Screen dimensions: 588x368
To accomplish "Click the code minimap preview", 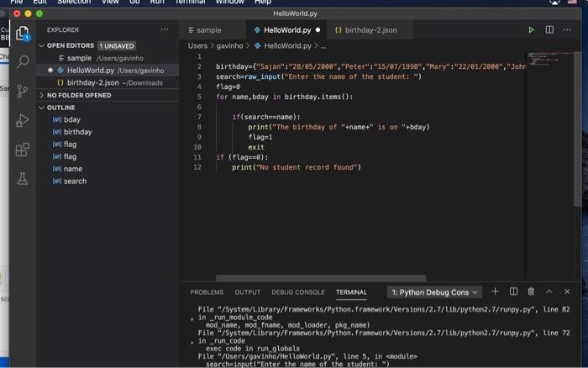I will [549, 60].
